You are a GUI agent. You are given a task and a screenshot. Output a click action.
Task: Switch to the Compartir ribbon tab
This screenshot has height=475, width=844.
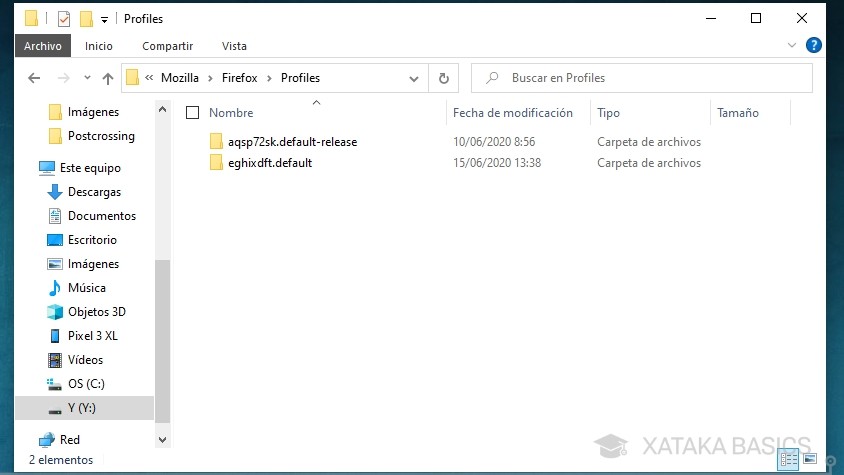[x=167, y=46]
